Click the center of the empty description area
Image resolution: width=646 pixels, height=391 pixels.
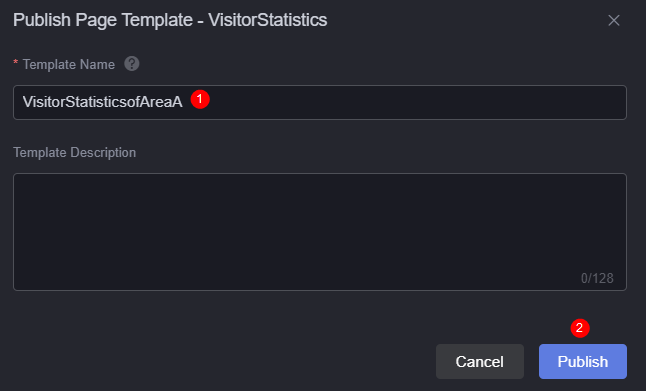tap(320, 232)
